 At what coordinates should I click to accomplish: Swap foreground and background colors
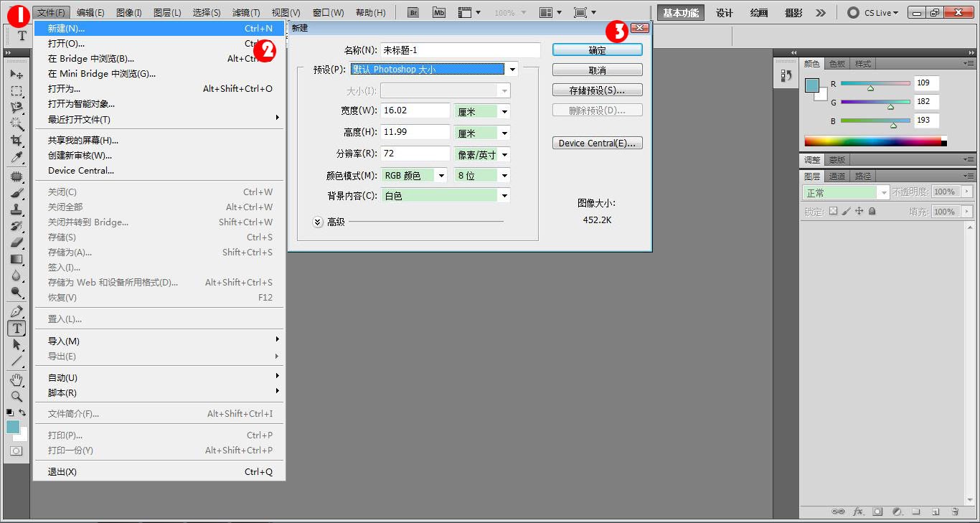(x=23, y=413)
